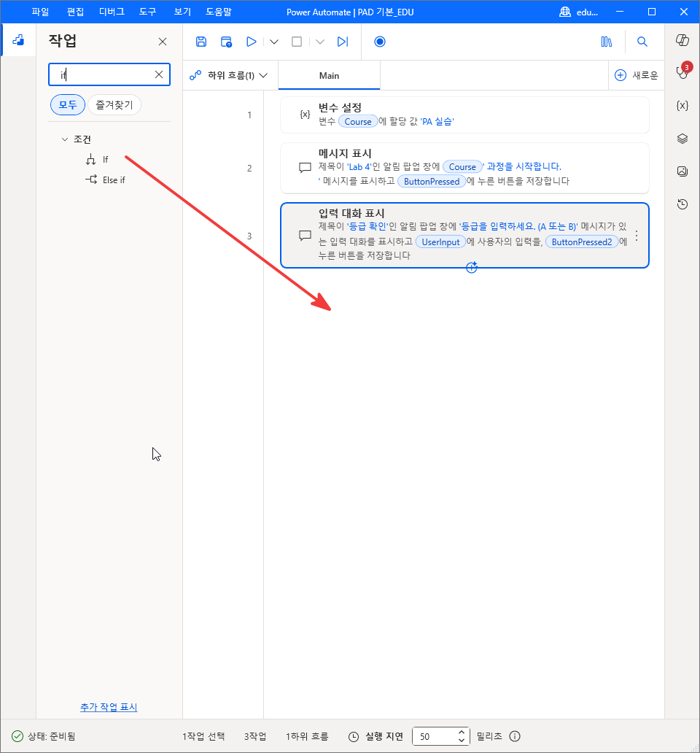700x753 pixels.
Task: Run the flow with the Play button
Action: pyautogui.click(x=251, y=42)
